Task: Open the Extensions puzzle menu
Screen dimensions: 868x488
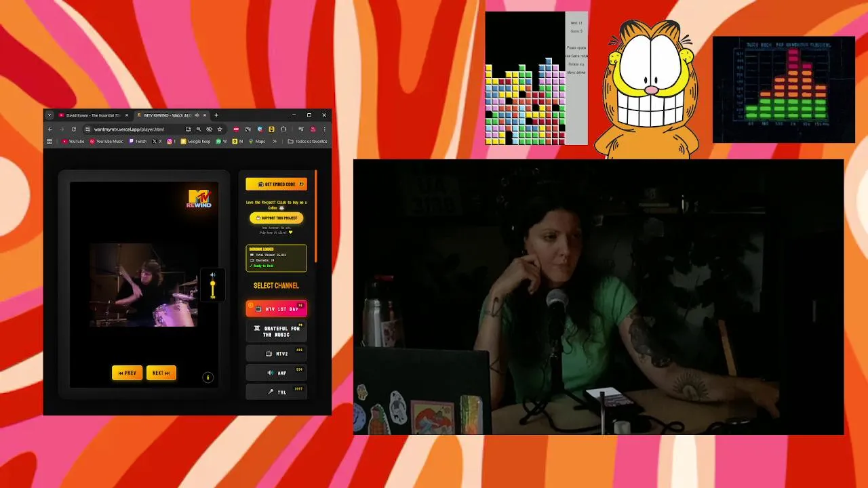Action: click(283, 129)
